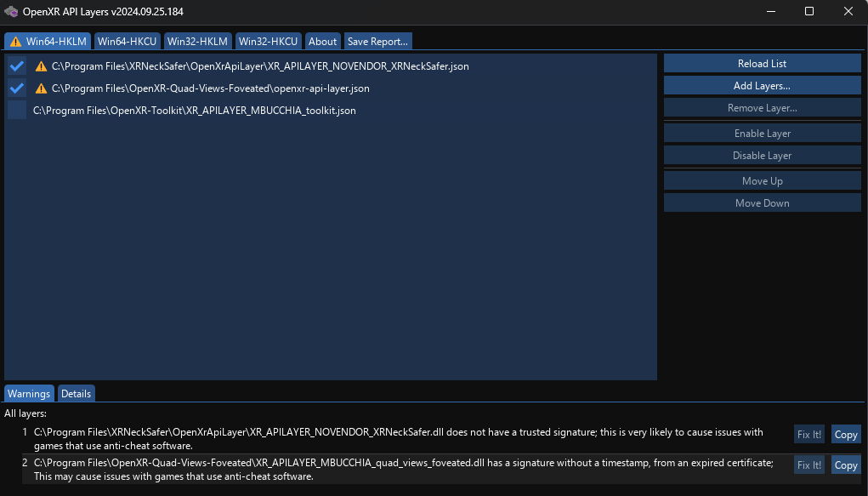Click warning 1 about trusted signature
The width and height of the screenshot is (868, 496).
click(x=399, y=439)
